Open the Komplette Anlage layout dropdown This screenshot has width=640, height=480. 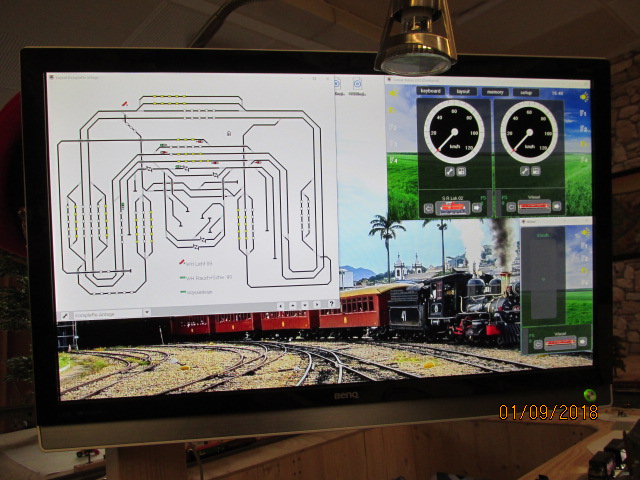coord(147,312)
